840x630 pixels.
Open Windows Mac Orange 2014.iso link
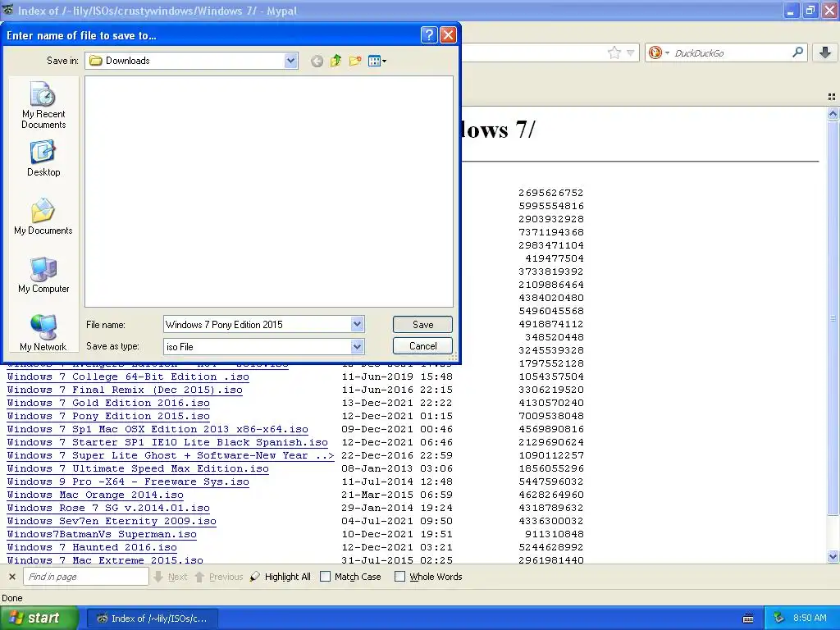[x=95, y=495]
